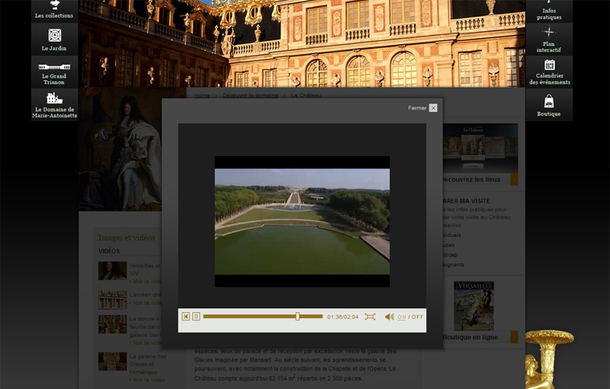Pause the video playback
This screenshot has height=389, width=610.
coord(196,317)
